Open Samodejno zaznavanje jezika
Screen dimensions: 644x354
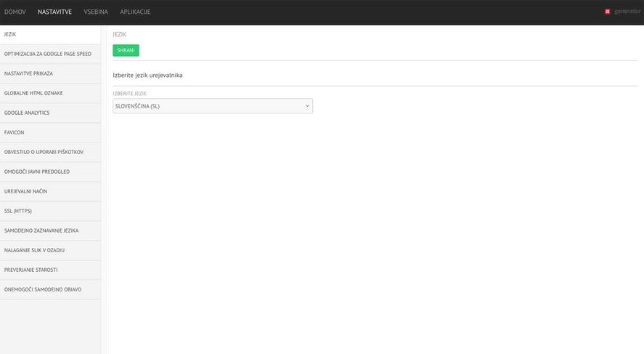51,230
